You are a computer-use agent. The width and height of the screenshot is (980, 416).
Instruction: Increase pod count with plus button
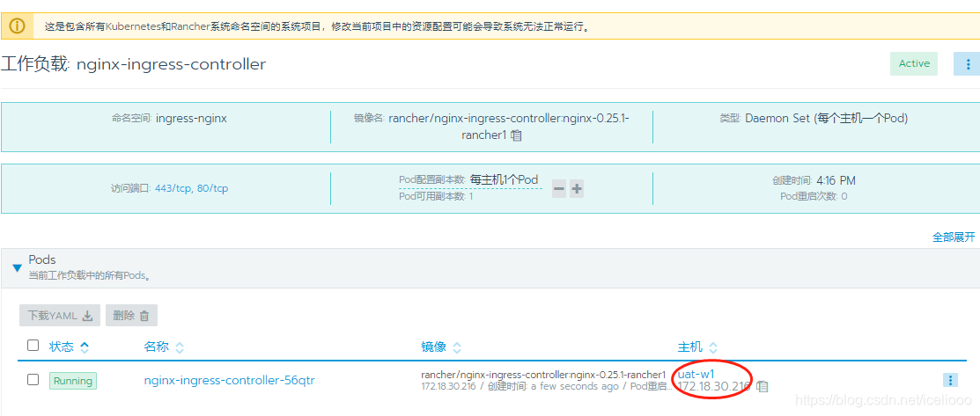[x=576, y=188]
